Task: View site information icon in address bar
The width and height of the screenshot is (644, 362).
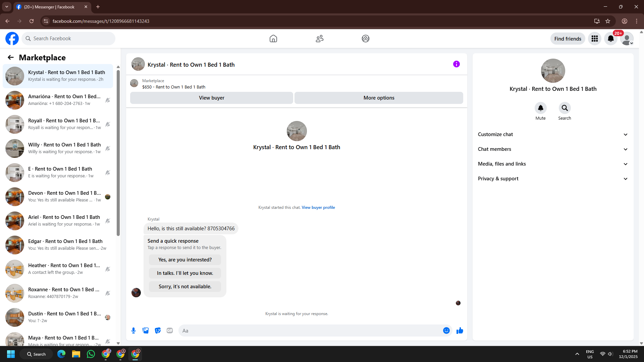Action: click(46, 21)
